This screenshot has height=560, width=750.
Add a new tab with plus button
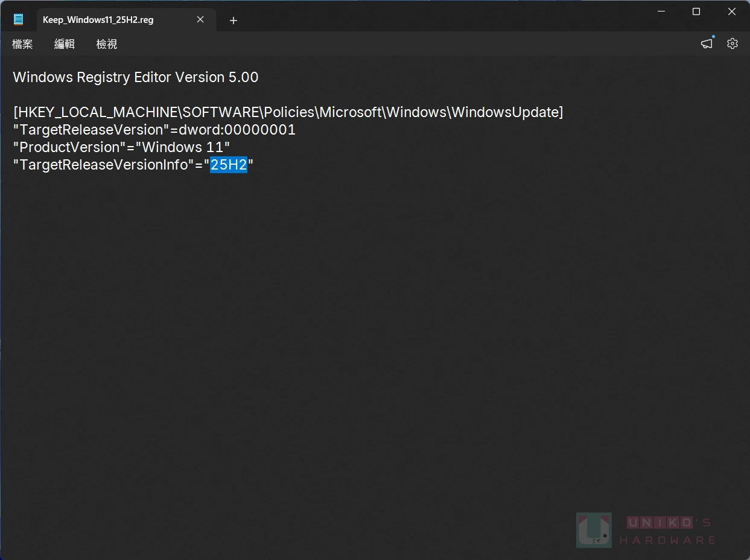[234, 21]
